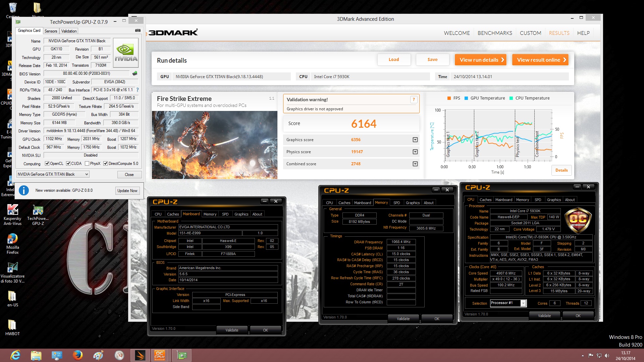Toggle the DirectCompute 5.0 checkbox in GPU-Z

(x=105, y=164)
